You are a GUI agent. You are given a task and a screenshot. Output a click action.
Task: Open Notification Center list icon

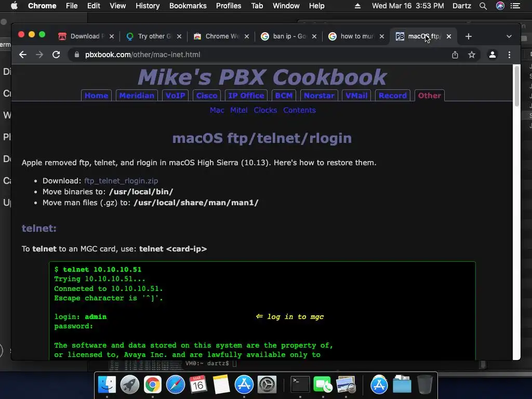(515, 6)
